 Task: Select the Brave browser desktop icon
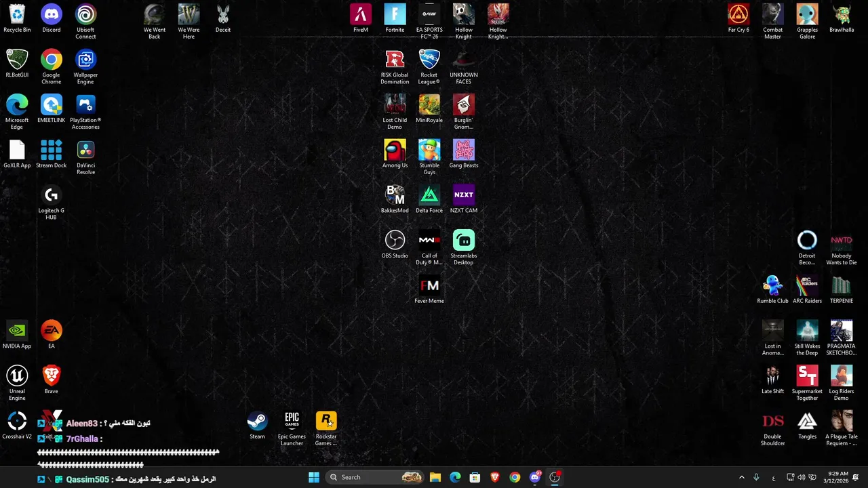pyautogui.click(x=52, y=381)
